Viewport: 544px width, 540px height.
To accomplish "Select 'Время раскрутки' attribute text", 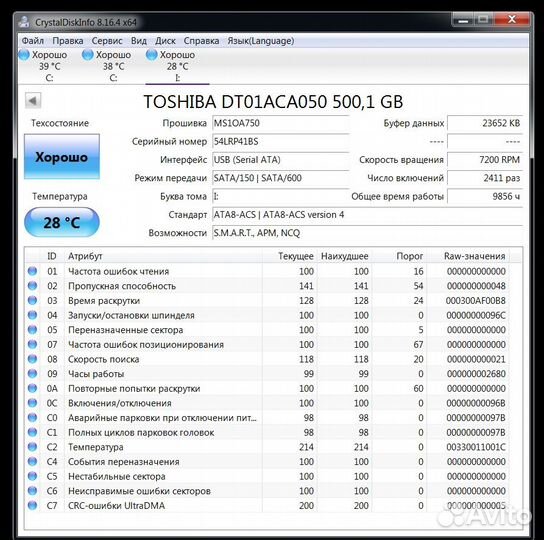I will tap(104, 301).
